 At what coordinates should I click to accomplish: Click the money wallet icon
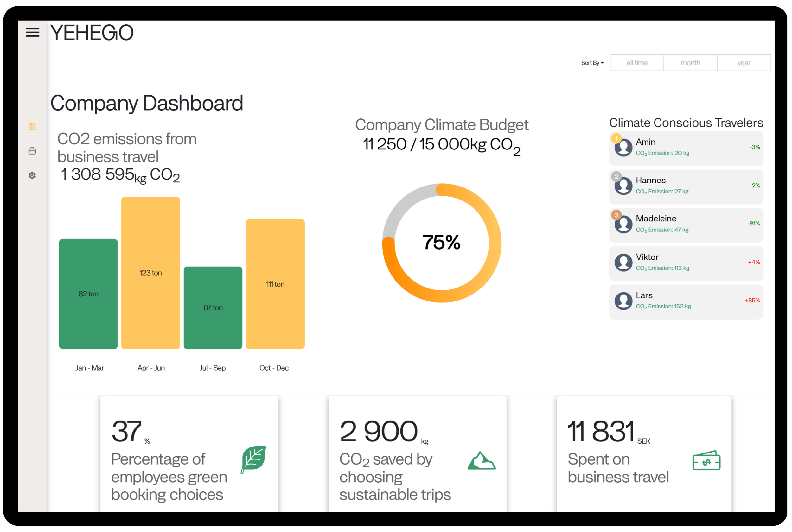pyautogui.click(x=706, y=461)
